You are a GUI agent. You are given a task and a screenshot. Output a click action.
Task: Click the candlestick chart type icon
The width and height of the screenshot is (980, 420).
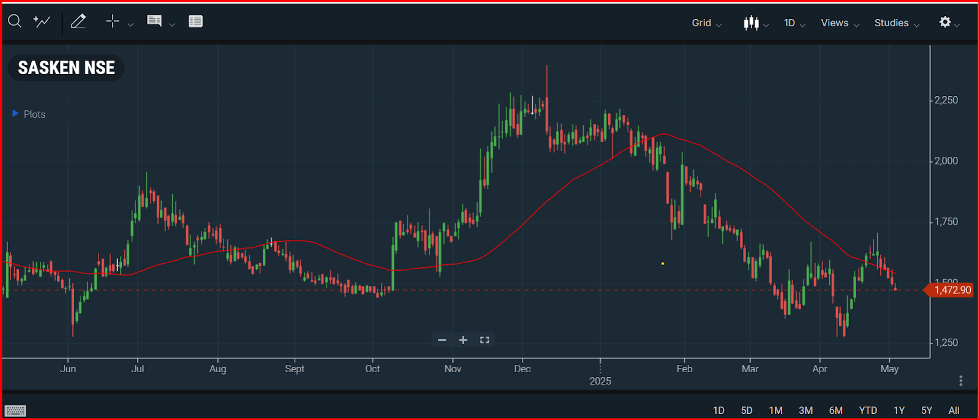(751, 23)
